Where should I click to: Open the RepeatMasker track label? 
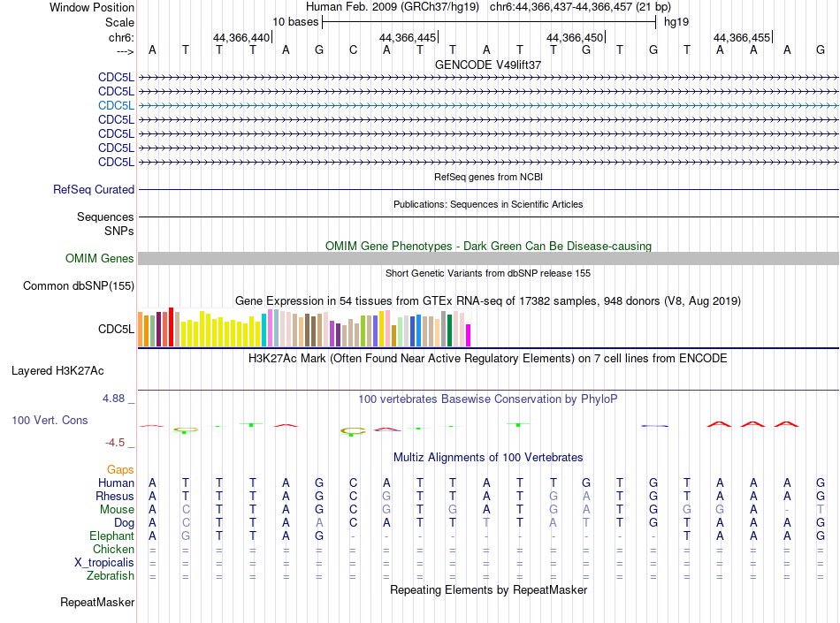coord(97,603)
